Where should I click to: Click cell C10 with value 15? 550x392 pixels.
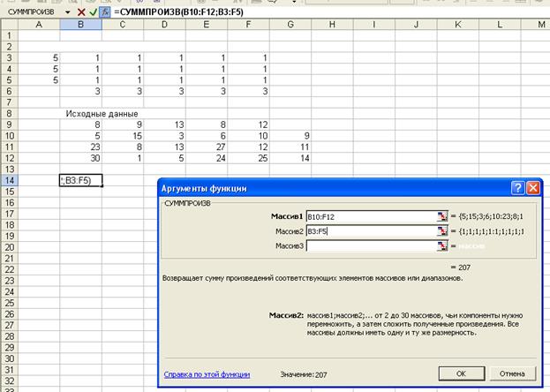coord(123,136)
